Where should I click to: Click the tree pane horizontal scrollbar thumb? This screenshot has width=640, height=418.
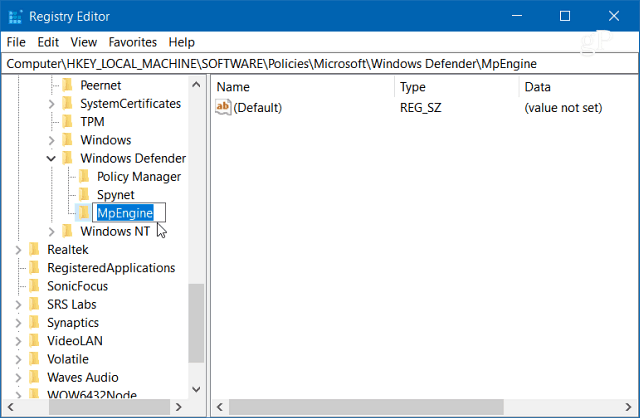[109, 407]
